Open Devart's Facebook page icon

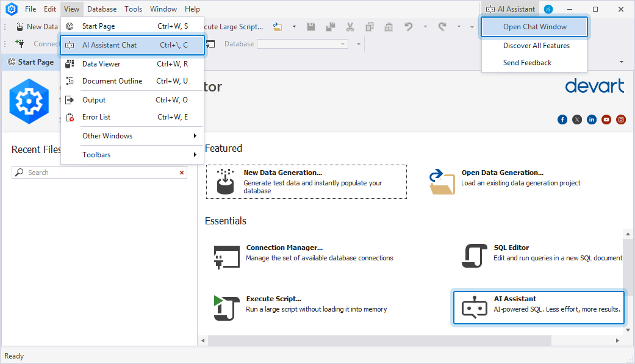click(562, 120)
